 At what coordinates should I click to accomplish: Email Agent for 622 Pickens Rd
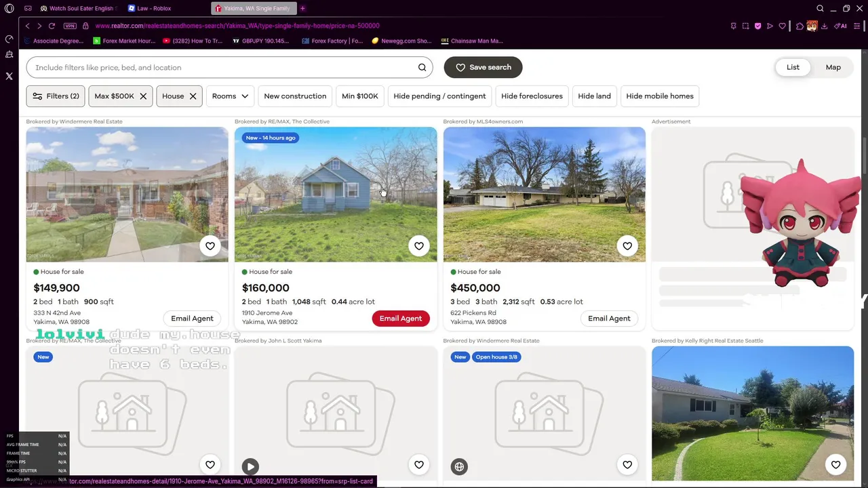tap(609, 319)
